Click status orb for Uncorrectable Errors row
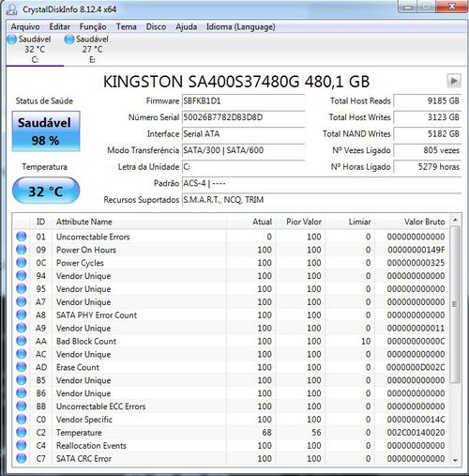 coord(22,237)
